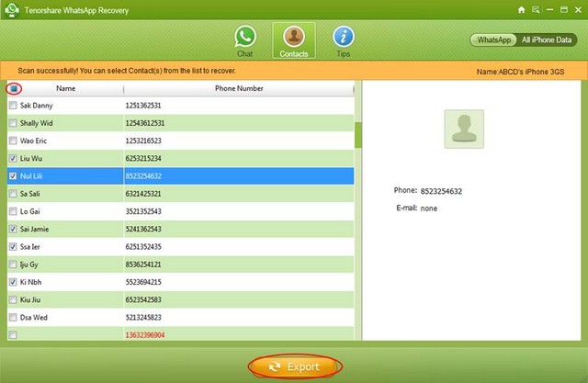Click the red phone number 13632396904
588x383 pixels.
click(145, 334)
